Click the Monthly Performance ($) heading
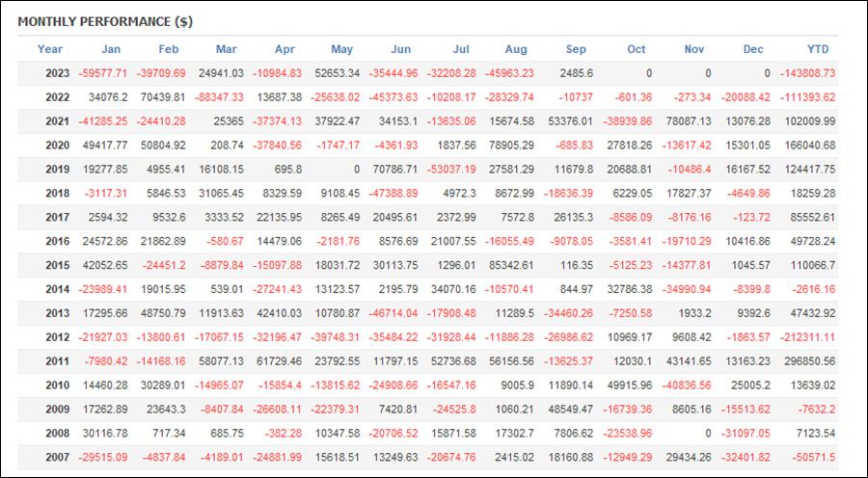This screenshot has height=478, width=868. (x=105, y=21)
